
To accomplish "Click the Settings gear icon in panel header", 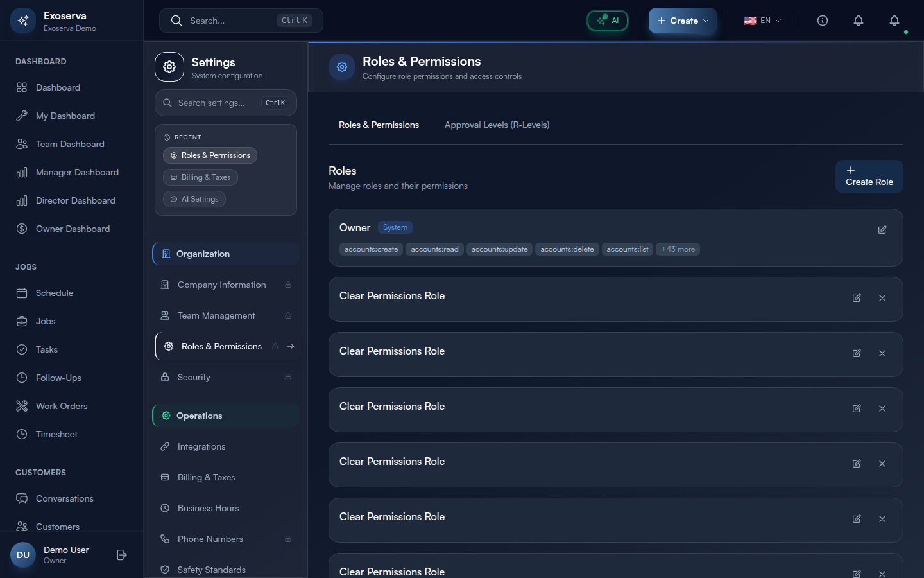I will point(169,67).
